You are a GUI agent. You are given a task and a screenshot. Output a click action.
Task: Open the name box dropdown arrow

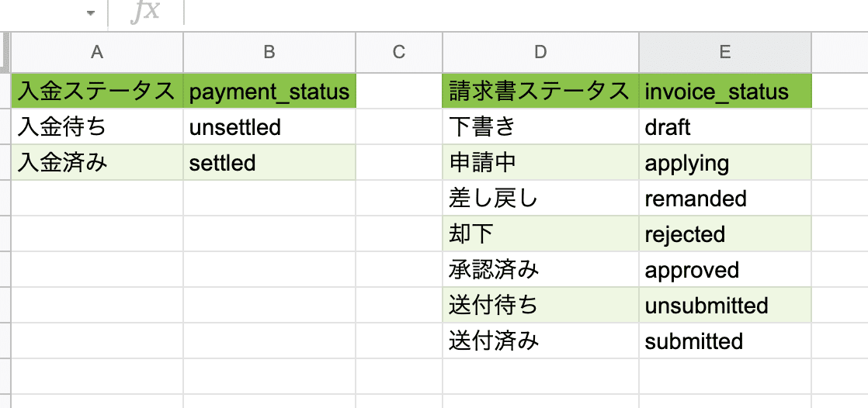92,13
